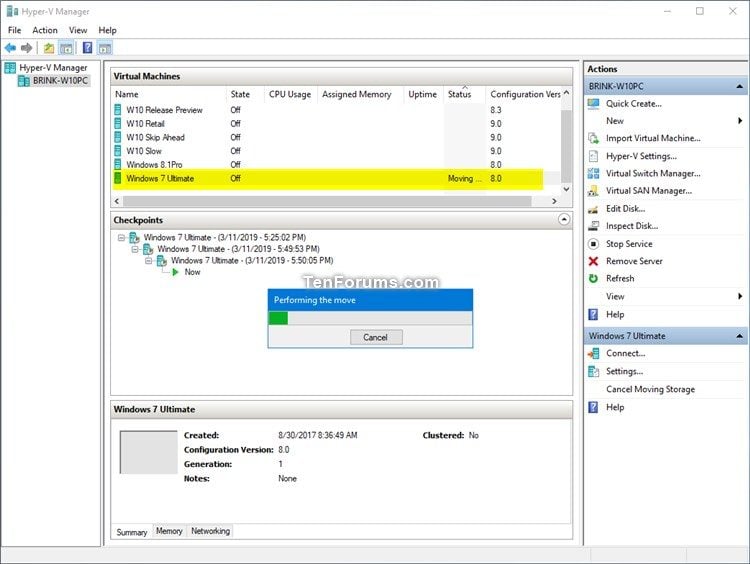Screen dimensions: 750x564
Task: Select the W10 Slow virtual machine
Action: pyautogui.click(x=143, y=151)
